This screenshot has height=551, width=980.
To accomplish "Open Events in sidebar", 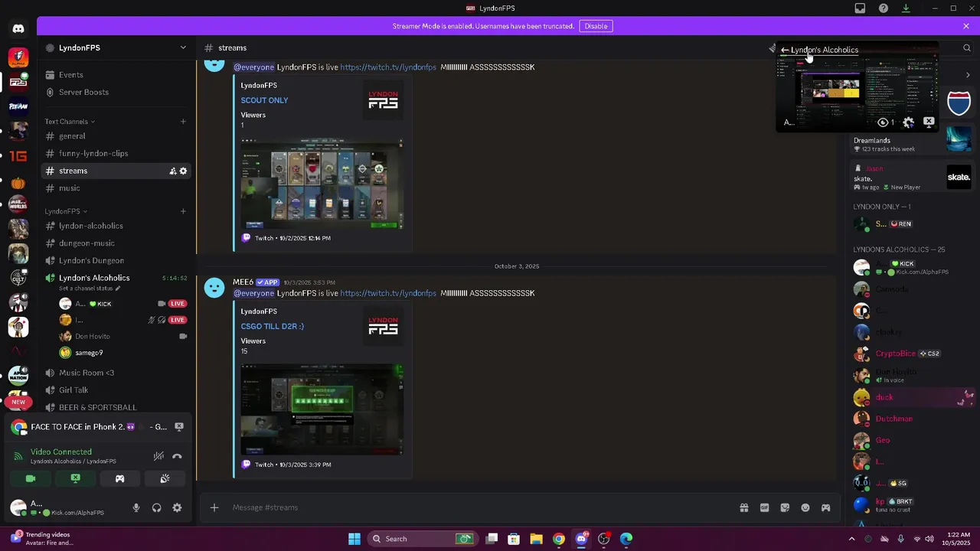I will click(116, 75).
